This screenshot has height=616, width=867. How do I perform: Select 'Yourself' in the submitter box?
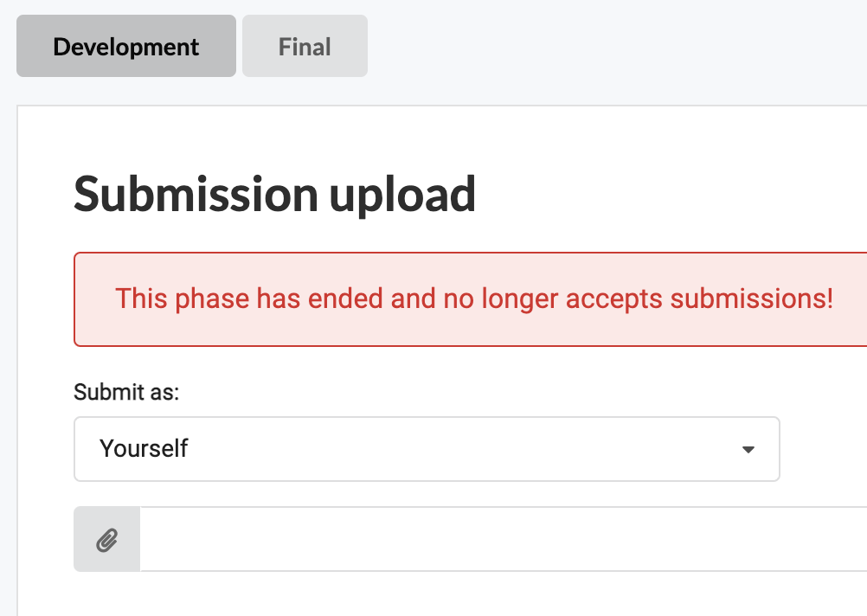point(427,449)
